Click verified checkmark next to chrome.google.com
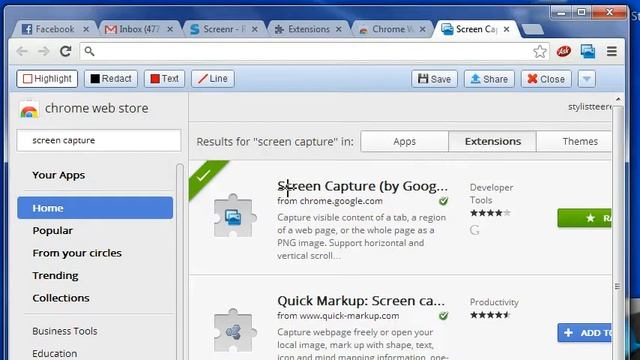 [444, 201]
